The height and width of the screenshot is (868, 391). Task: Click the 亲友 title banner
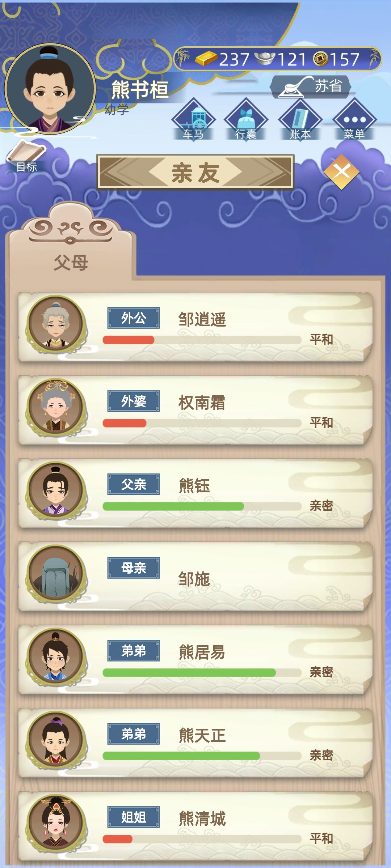point(195,172)
